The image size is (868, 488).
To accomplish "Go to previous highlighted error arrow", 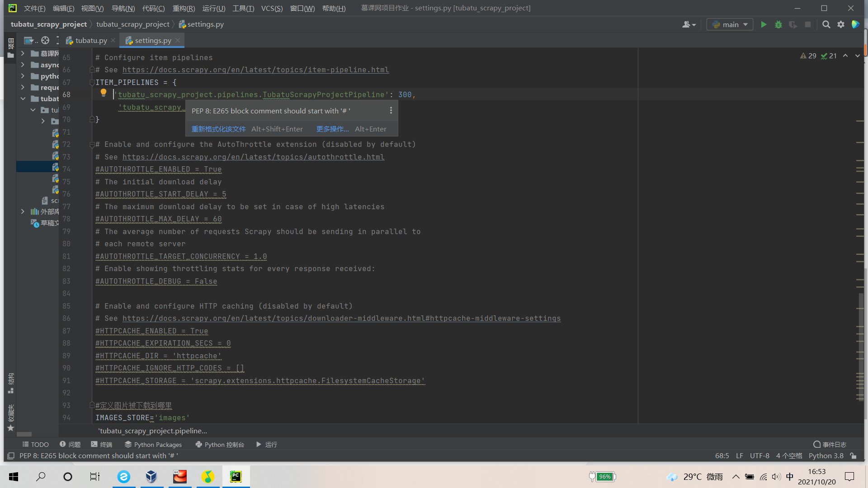I will [845, 56].
